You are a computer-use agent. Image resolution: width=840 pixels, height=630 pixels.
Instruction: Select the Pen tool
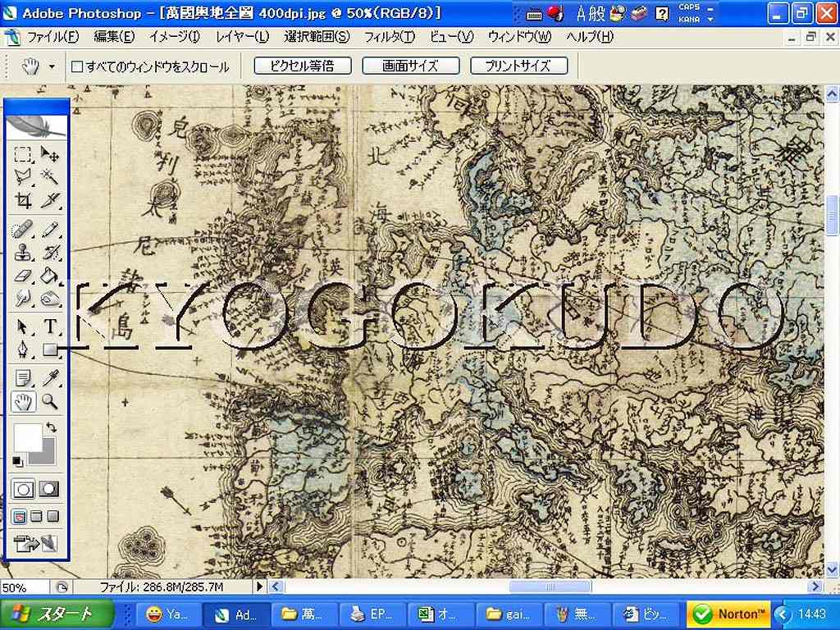(23, 349)
